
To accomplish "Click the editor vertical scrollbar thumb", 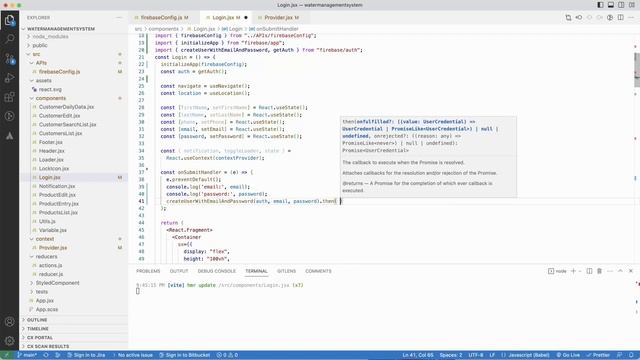I will [637, 70].
